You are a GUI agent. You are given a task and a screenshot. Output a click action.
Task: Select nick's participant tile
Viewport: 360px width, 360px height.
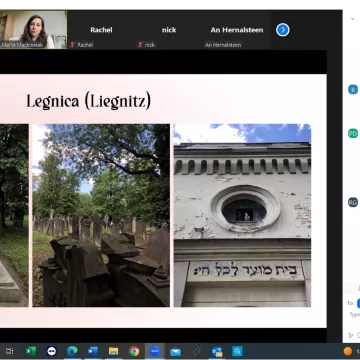169,30
